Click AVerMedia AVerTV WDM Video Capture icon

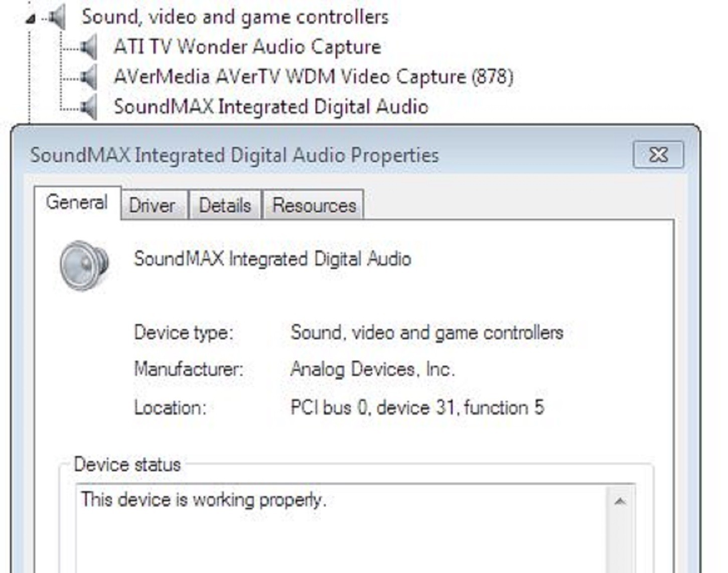click(89, 77)
